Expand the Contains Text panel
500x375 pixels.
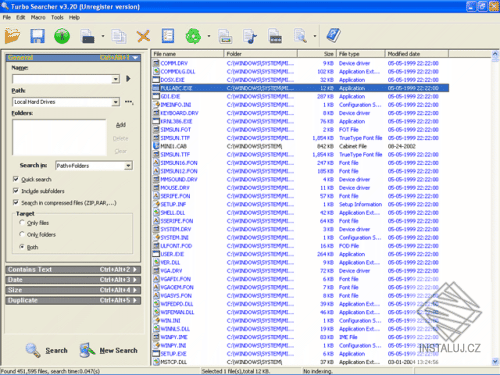[73, 269]
